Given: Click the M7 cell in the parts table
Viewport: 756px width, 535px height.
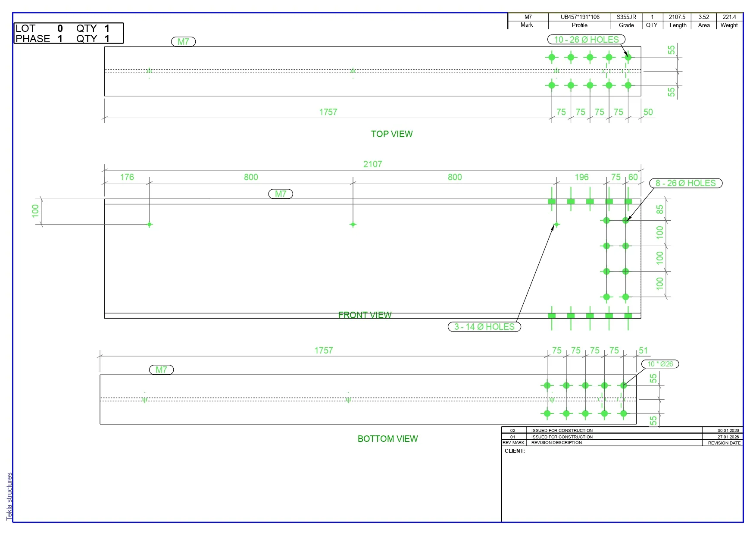Looking at the screenshot, I should pyautogui.click(x=528, y=17).
